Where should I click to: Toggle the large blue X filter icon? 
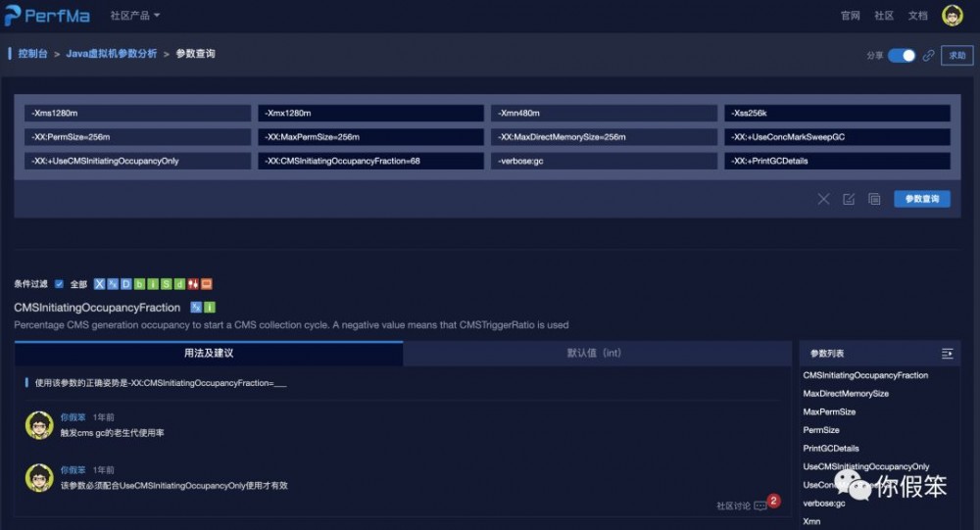[99, 284]
